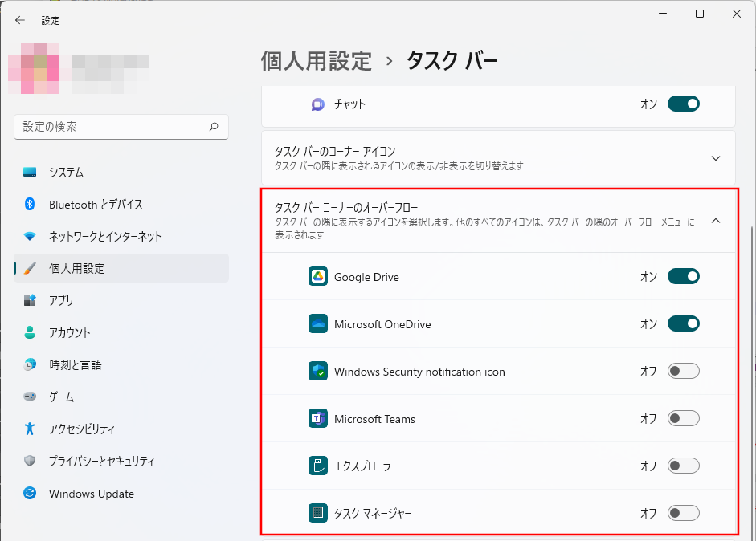The width and height of the screenshot is (756, 541).
Task: Go to プライバシーとセキュリティ page
Action: point(101,462)
